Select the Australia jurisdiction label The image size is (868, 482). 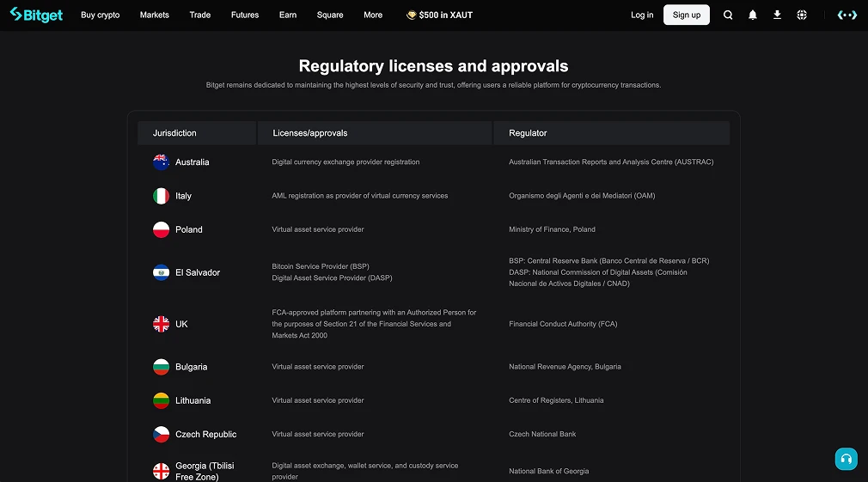tap(193, 162)
